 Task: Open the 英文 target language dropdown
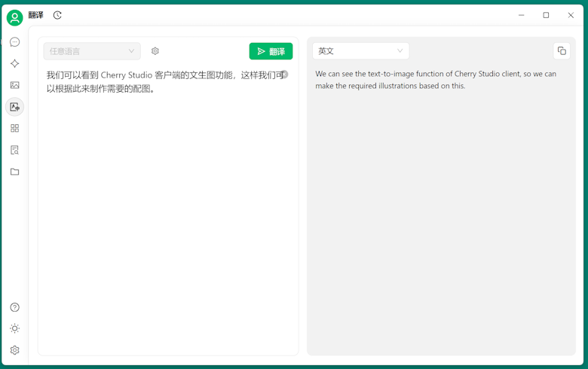(361, 51)
